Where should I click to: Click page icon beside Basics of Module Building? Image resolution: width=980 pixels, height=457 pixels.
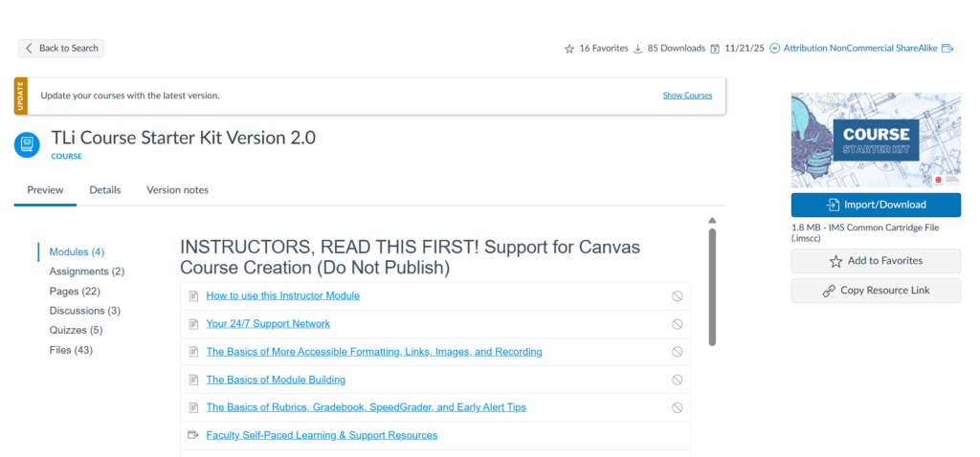(x=193, y=380)
